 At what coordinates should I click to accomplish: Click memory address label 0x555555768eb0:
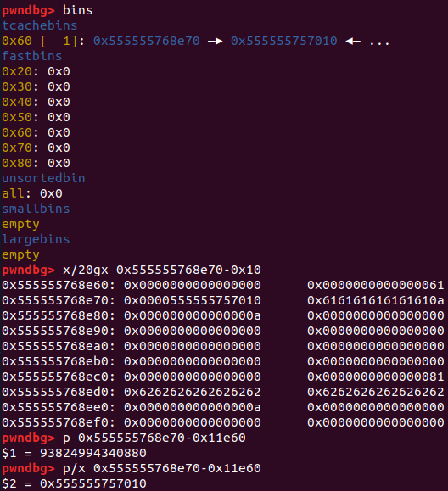pyautogui.click(x=59, y=361)
